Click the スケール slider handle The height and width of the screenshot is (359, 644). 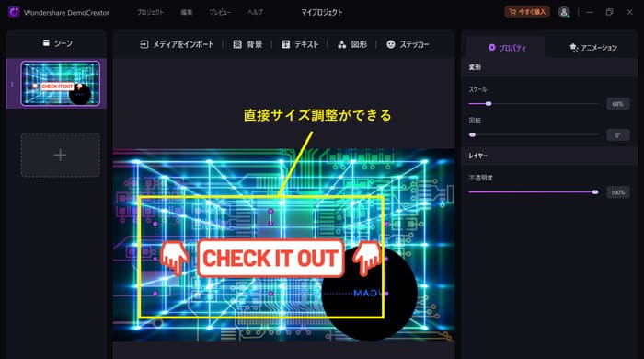tap(489, 104)
